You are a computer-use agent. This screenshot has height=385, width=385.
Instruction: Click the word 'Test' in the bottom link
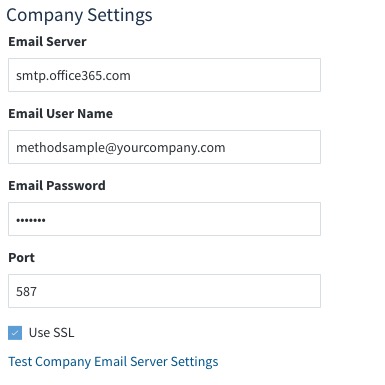tap(20, 362)
